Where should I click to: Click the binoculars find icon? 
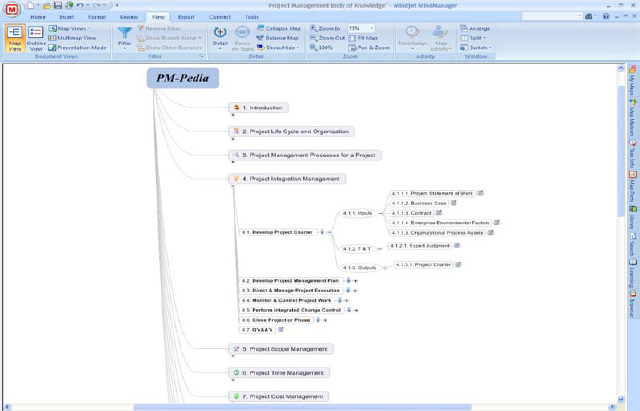pyautogui.click(x=589, y=16)
